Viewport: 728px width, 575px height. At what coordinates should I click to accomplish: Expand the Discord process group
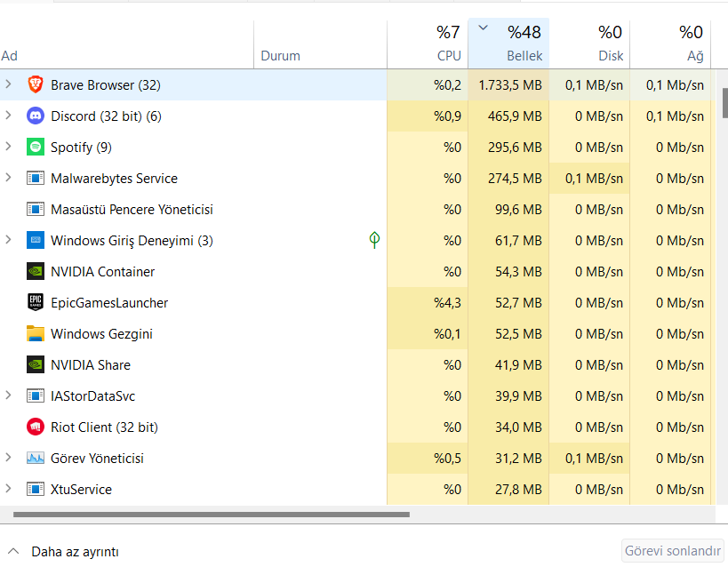pyautogui.click(x=8, y=116)
